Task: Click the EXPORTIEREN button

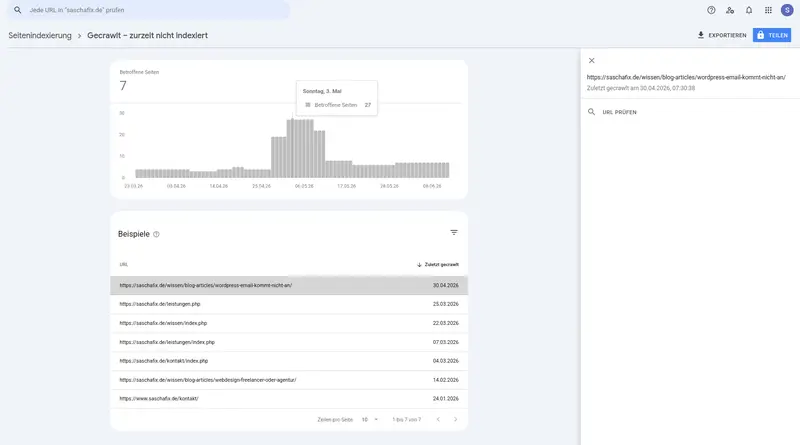Action: point(722,35)
